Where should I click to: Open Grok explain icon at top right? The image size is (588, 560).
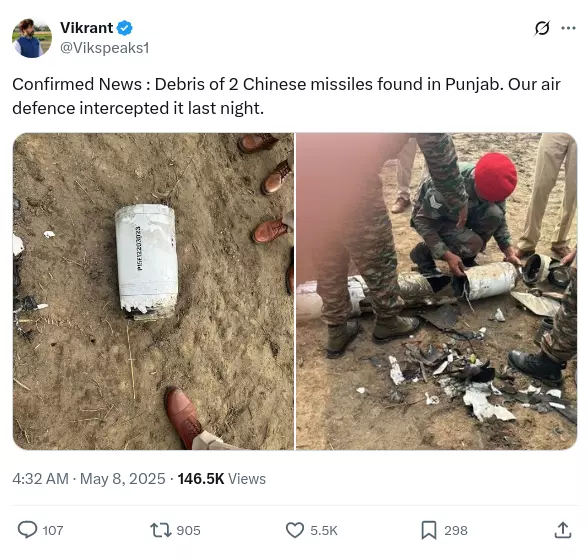coord(542,28)
